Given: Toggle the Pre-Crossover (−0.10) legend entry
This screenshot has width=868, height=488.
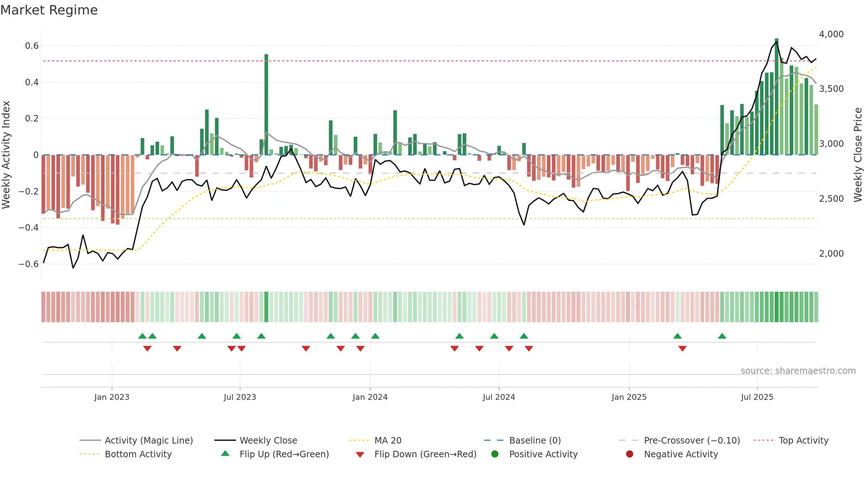Looking at the screenshot, I should tap(679, 440).
